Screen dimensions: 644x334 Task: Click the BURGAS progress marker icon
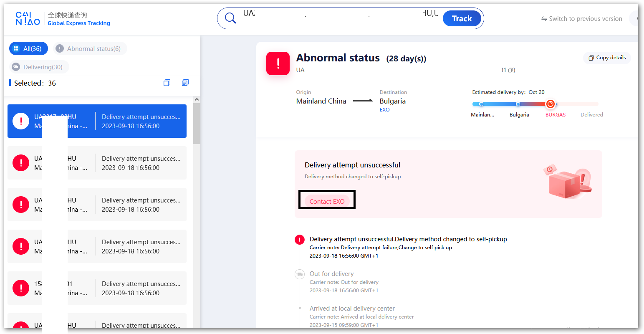551,104
